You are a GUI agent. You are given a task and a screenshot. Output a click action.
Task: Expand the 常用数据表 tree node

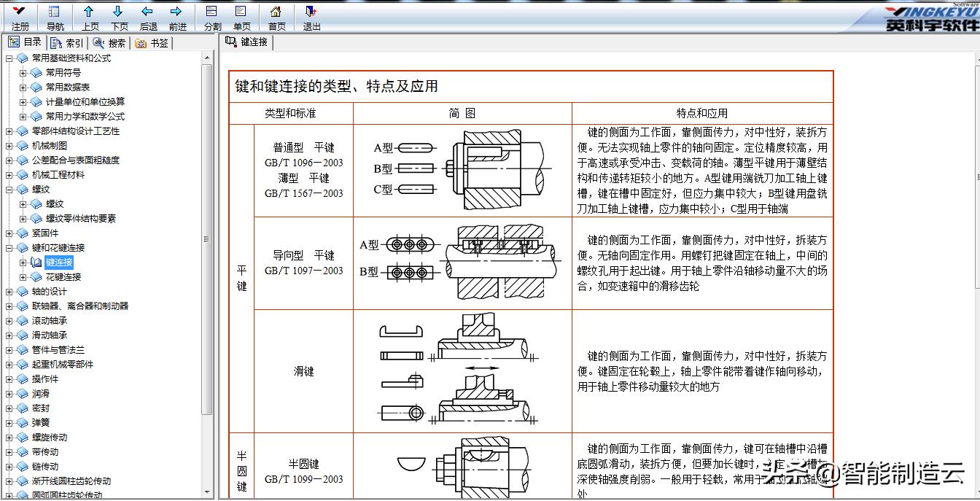point(23,88)
